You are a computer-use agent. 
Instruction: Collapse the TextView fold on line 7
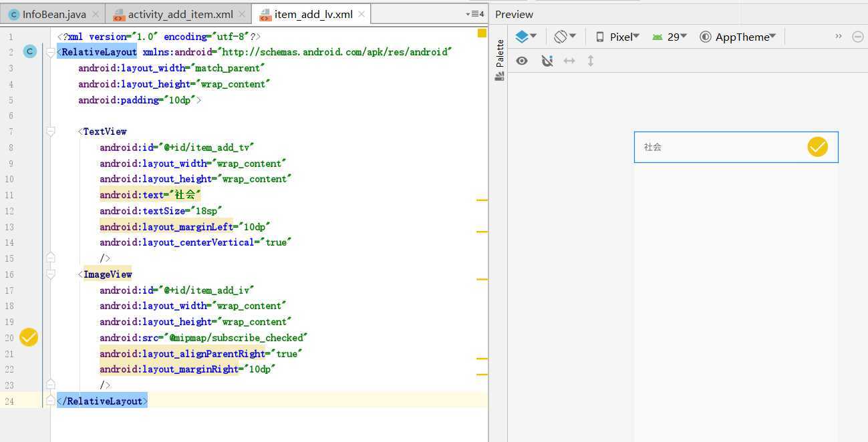[51, 132]
